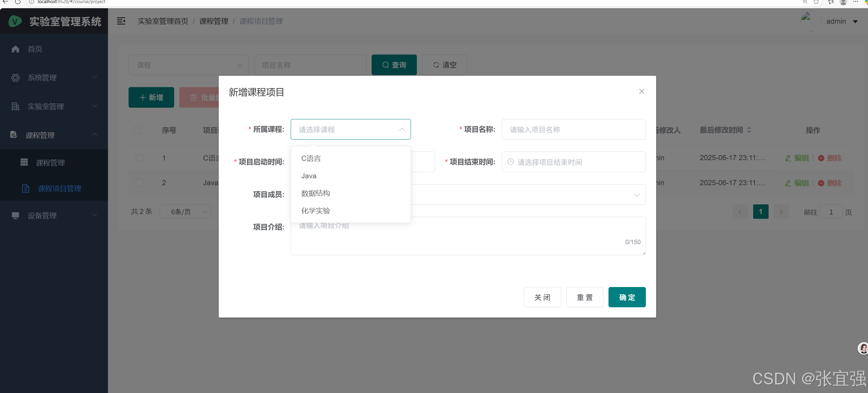
Task: Click the sidebar collapse hamburger icon
Action: 121,21
